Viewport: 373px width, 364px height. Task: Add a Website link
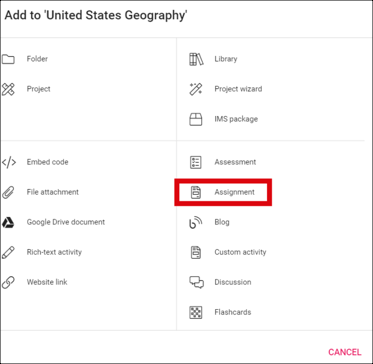point(47,282)
